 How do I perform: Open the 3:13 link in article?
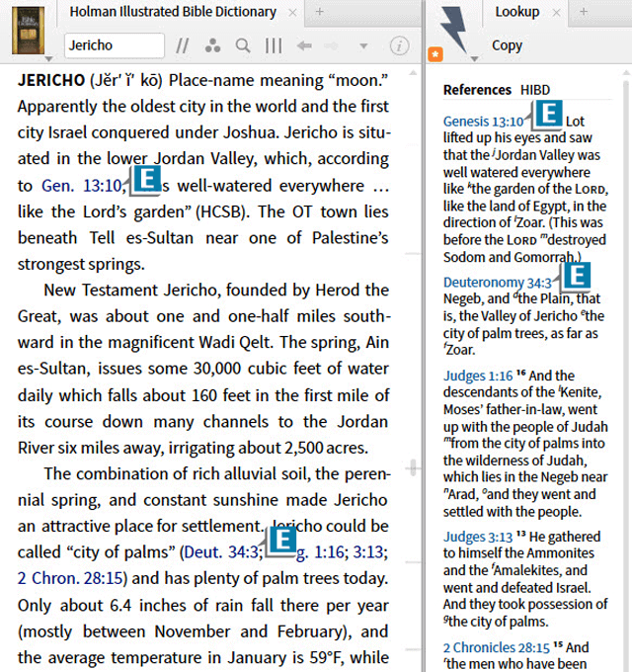368,552
